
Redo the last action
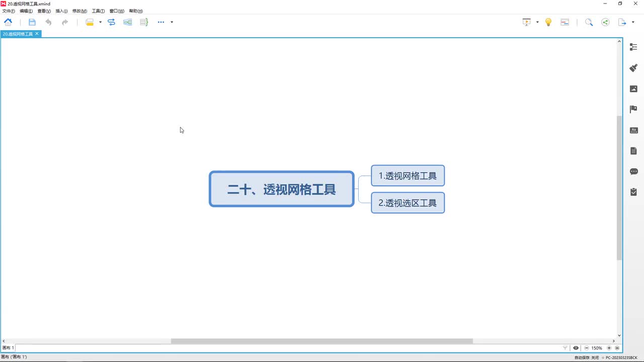(x=65, y=22)
